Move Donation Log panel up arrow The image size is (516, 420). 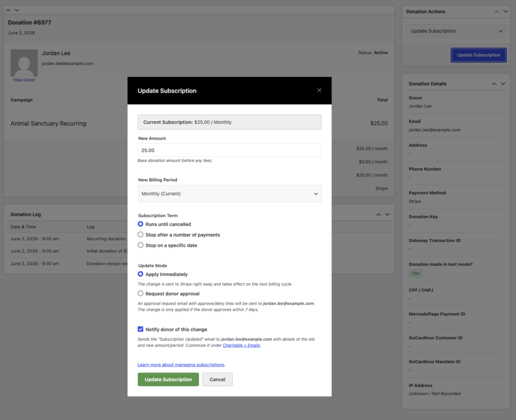click(x=379, y=214)
